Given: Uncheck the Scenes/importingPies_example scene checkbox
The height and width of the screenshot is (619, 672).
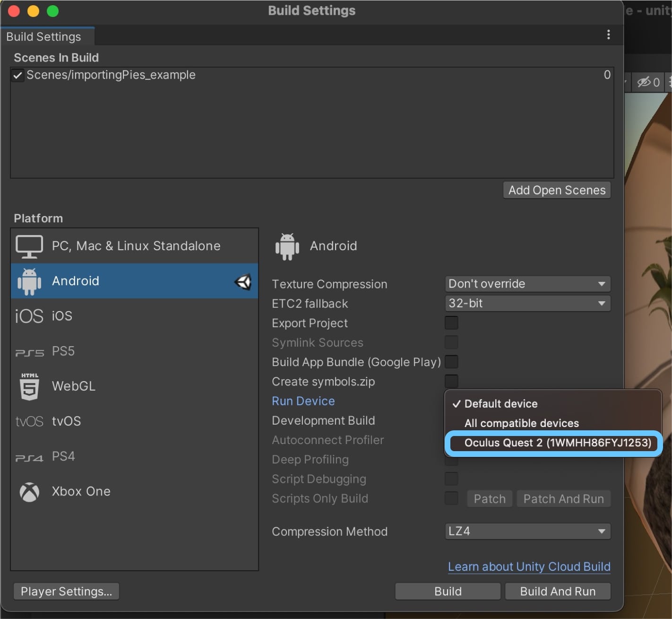Looking at the screenshot, I should click(17, 75).
